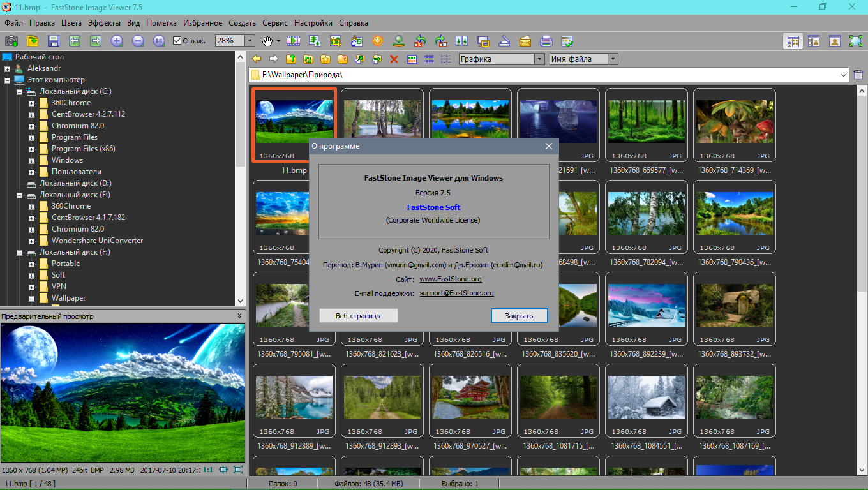
Task: Switch to full screen view icon
Action: tap(856, 41)
